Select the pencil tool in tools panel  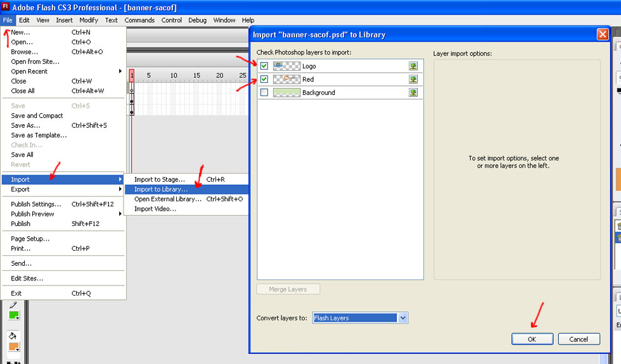13,304
